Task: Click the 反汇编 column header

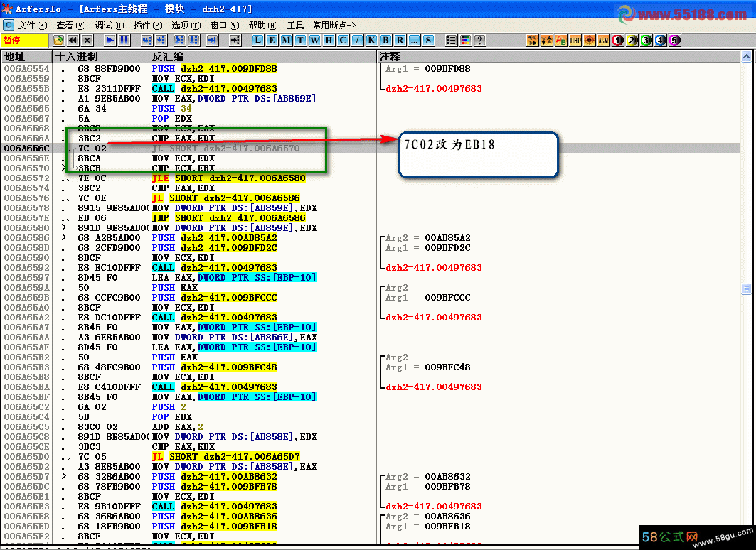Action: (x=262, y=56)
